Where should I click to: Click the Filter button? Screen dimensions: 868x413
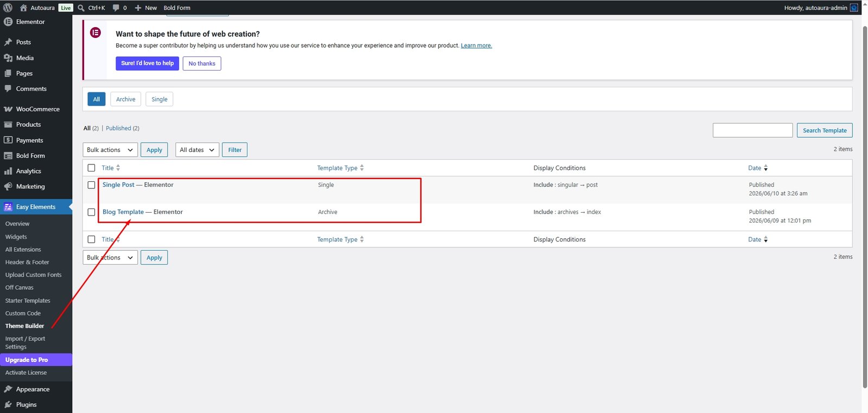(235, 150)
